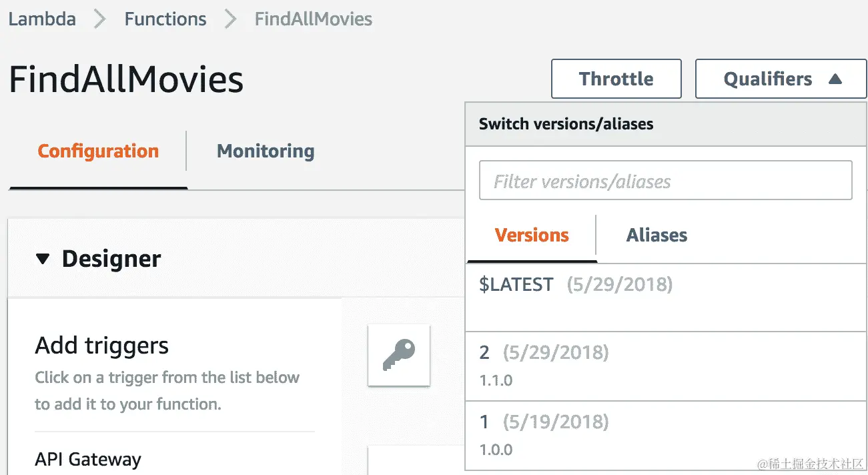Click the Switch versions/aliases header
Viewport: 868px width, 475px height.
566,123
